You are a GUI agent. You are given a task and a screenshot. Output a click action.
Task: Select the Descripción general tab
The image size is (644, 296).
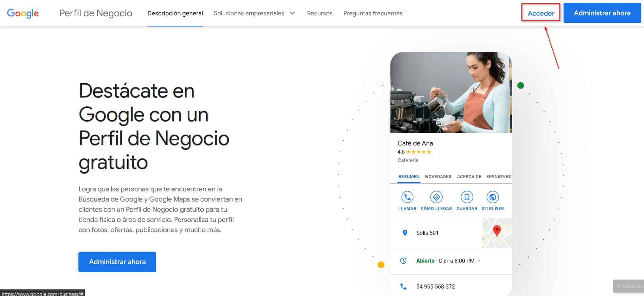[175, 13]
